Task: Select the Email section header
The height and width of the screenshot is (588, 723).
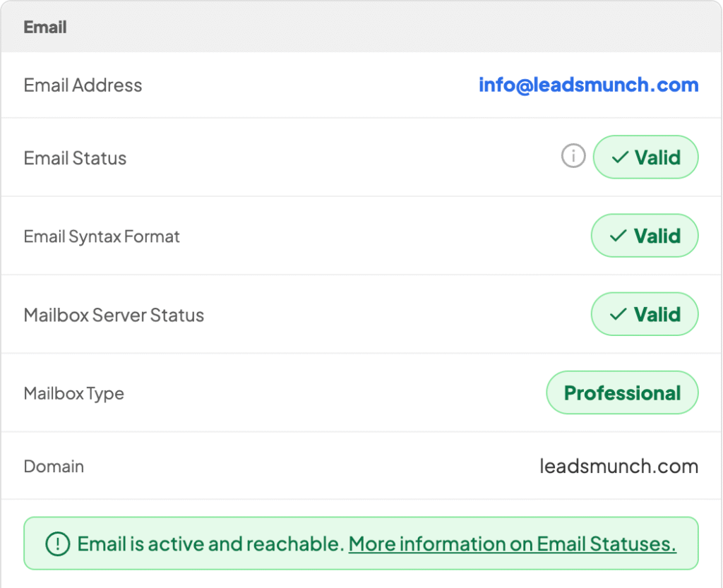Action: 45,28
